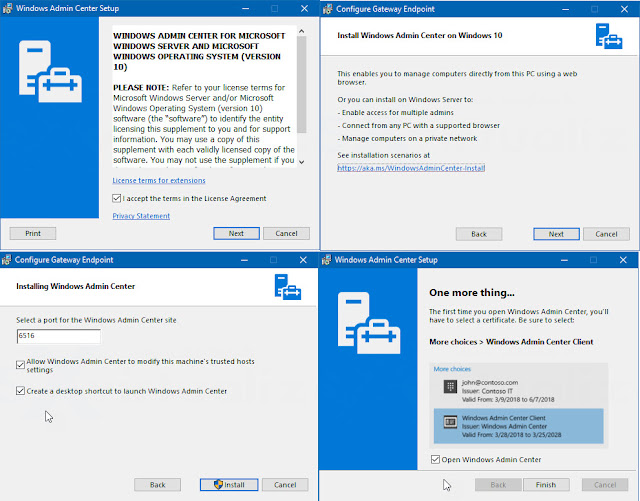The width and height of the screenshot is (640, 501).
Task: Click large server toolbox logo in license window
Action: pos(50,71)
